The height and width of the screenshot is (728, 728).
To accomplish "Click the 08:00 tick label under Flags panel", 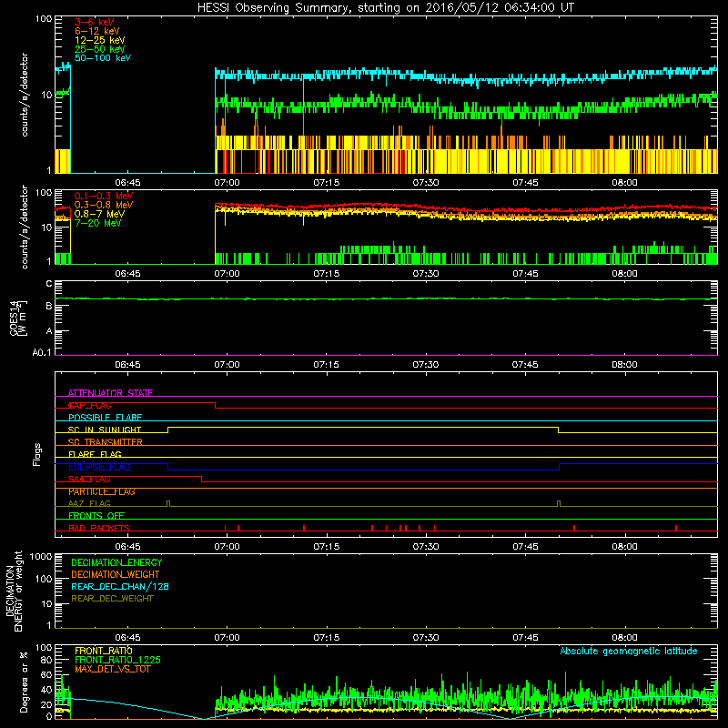I will click(x=624, y=547).
